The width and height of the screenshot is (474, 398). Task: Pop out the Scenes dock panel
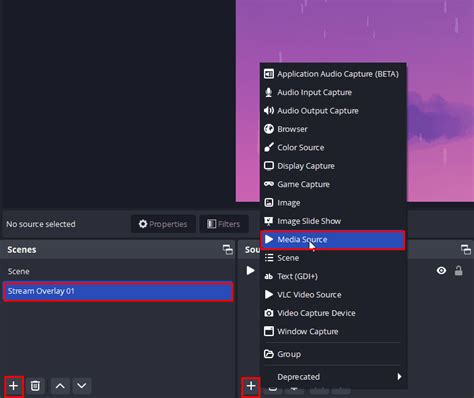pos(228,249)
